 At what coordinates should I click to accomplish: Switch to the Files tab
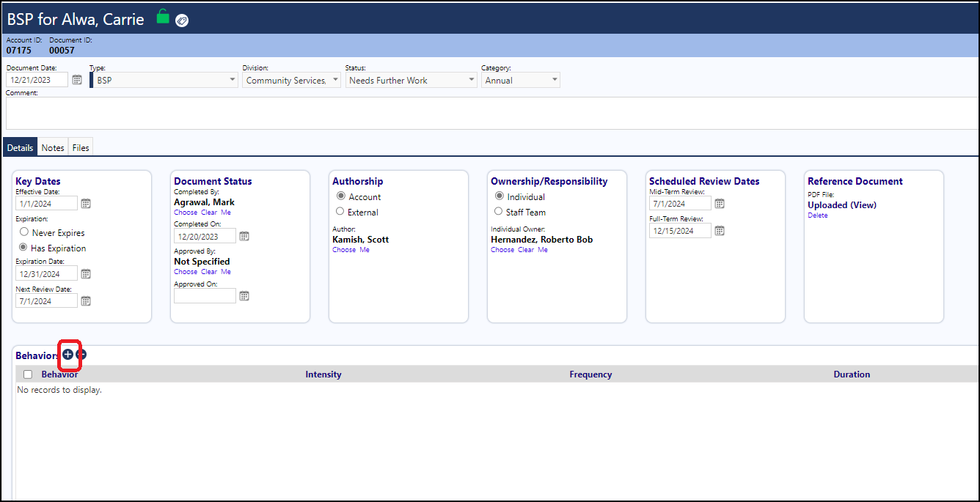click(x=81, y=147)
